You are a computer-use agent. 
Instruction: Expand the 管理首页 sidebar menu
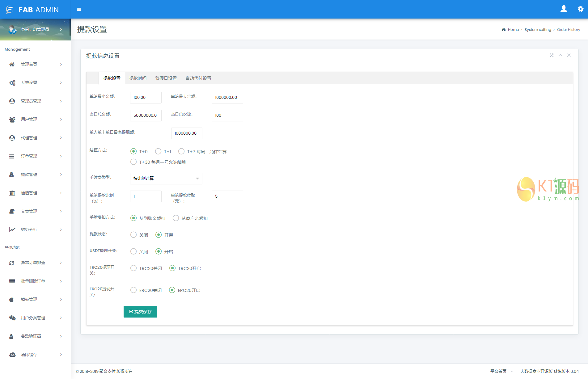pyautogui.click(x=36, y=64)
